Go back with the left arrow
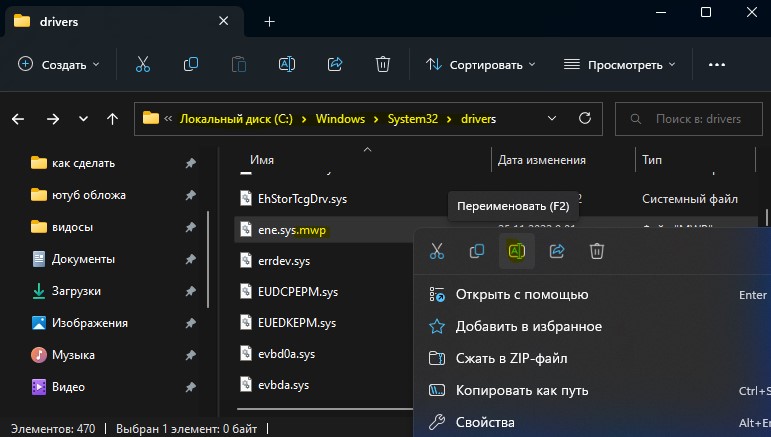 [x=18, y=119]
